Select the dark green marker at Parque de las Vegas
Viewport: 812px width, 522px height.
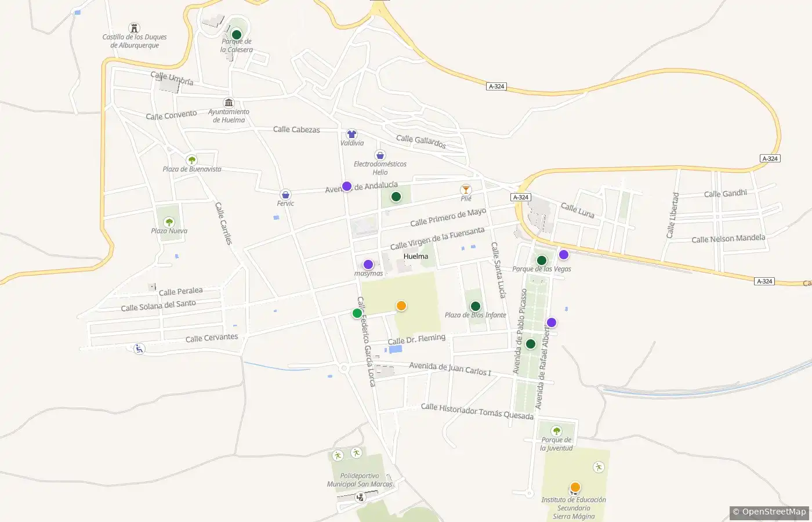(x=542, y=260)
